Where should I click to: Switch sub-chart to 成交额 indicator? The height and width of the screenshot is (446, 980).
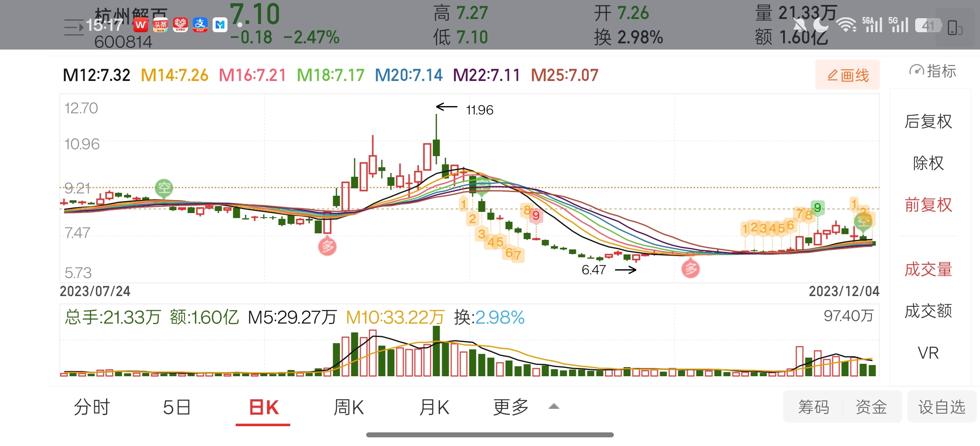[928, 311]
